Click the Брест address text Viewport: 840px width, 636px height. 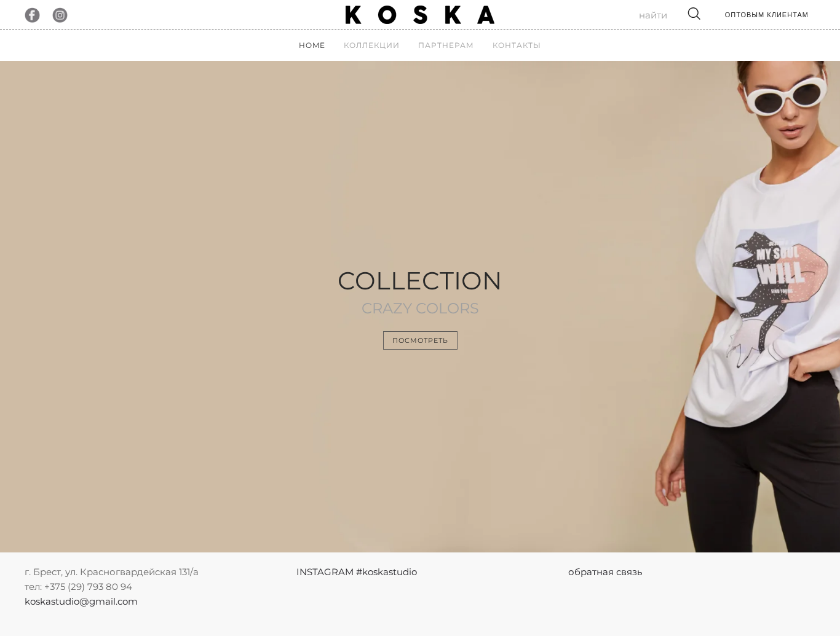click(111, 572)
